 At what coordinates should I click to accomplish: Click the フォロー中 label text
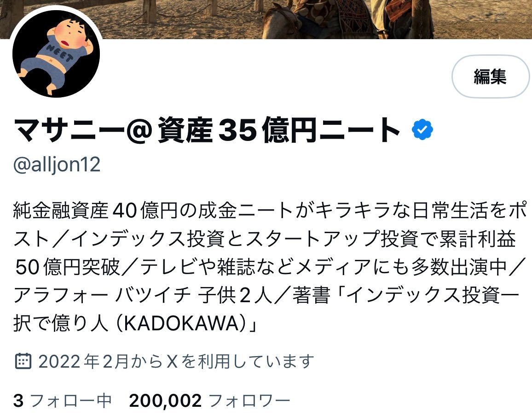point(71,401)
